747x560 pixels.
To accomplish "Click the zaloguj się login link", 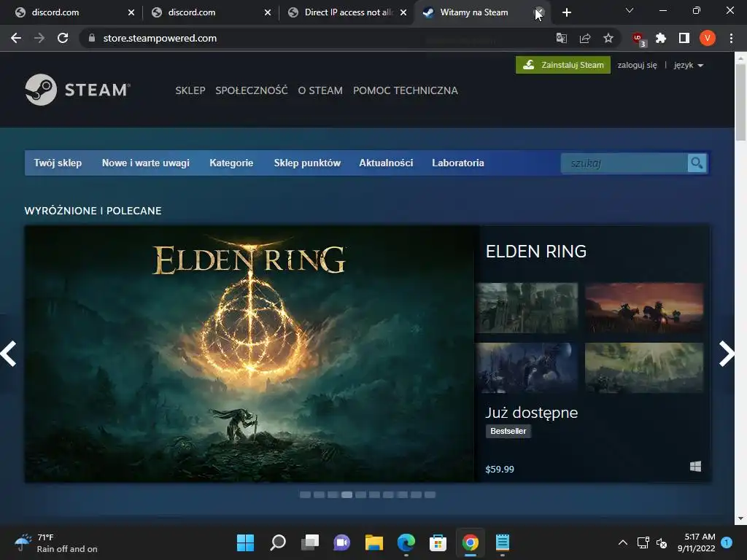I will [637, 65].
